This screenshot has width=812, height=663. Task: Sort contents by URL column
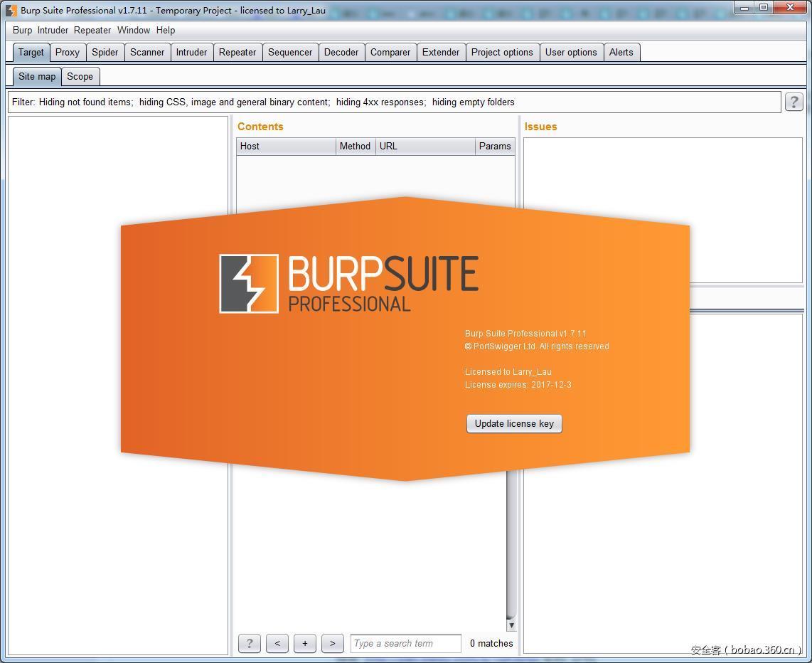tap(425, 146)
